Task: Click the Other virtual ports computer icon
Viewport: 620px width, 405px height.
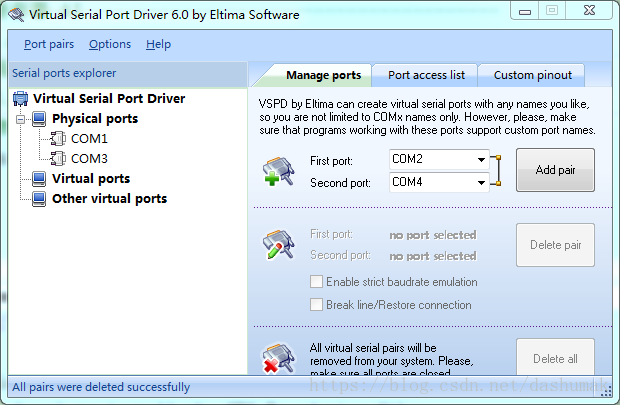Action: point(39,199)
